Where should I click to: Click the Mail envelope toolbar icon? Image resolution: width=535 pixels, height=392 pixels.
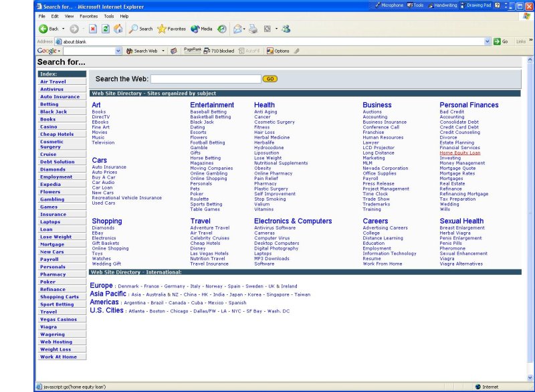(237, 29)
